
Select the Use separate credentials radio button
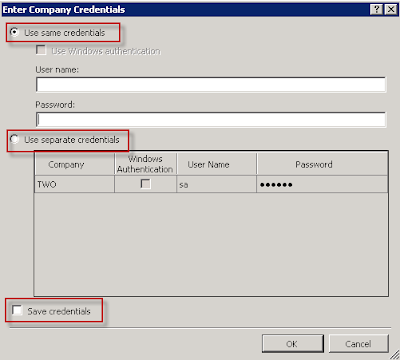(x=14, y=139)
